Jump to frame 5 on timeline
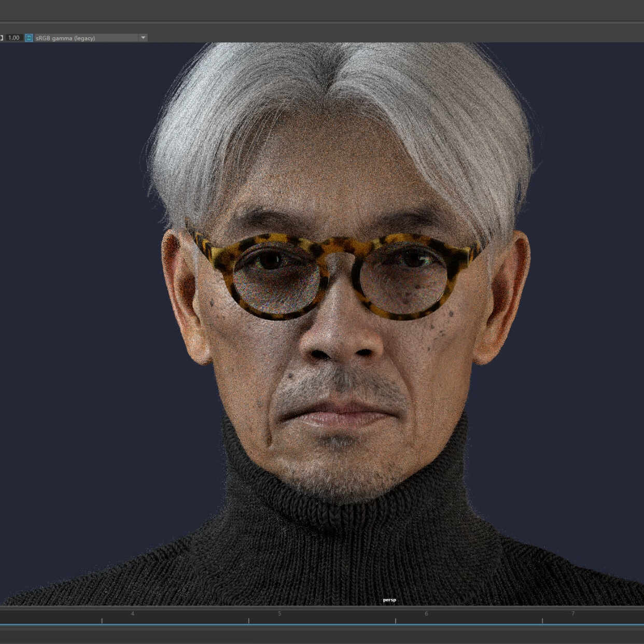The width and height of the screenshot is (644, 644). coord(279,613)
